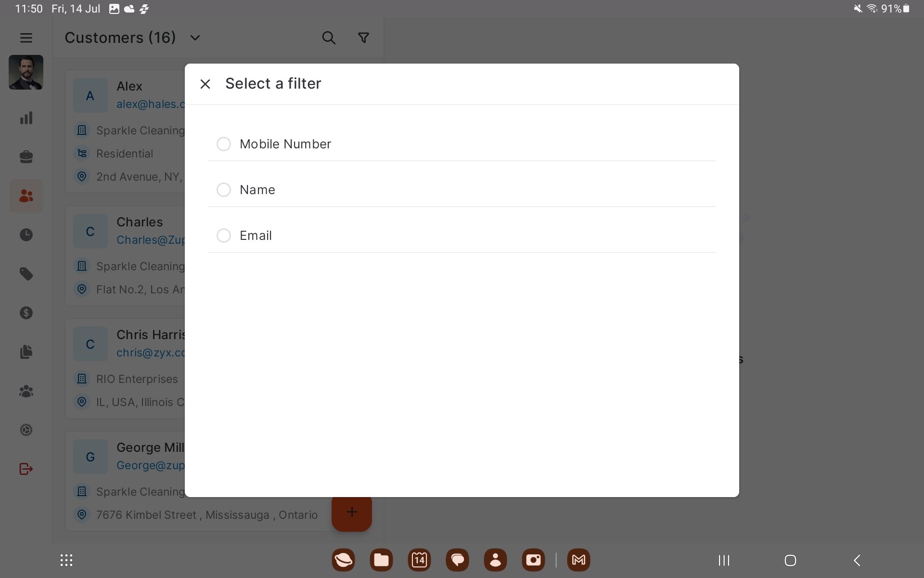This screenshot has width=924, height=578.
Task: Open the settings gear icon in sidebar
Action: coord(26,430)
